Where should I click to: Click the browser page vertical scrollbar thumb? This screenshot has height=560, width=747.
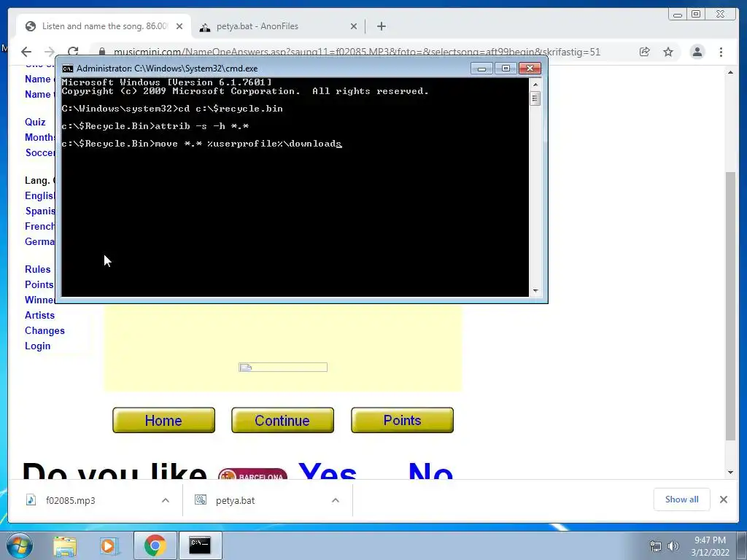pyautogui.click(x=730, y=306)
